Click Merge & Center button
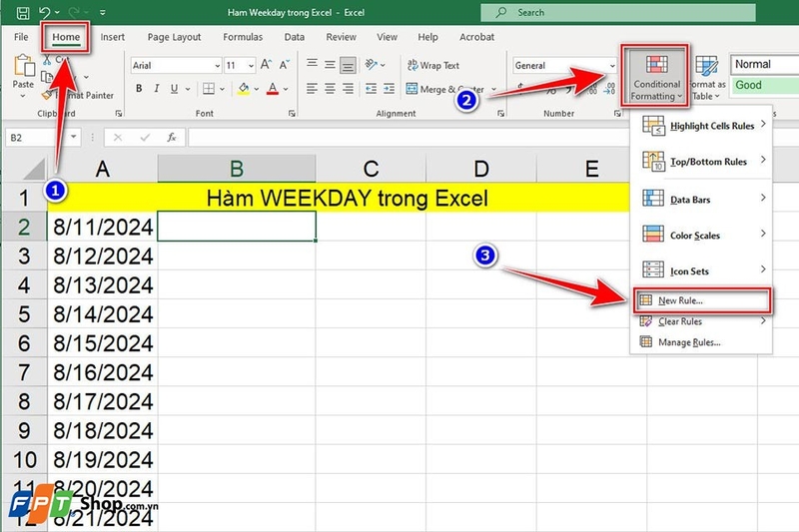The height and width of the screenshot is (532, 799). click(445, 89)
